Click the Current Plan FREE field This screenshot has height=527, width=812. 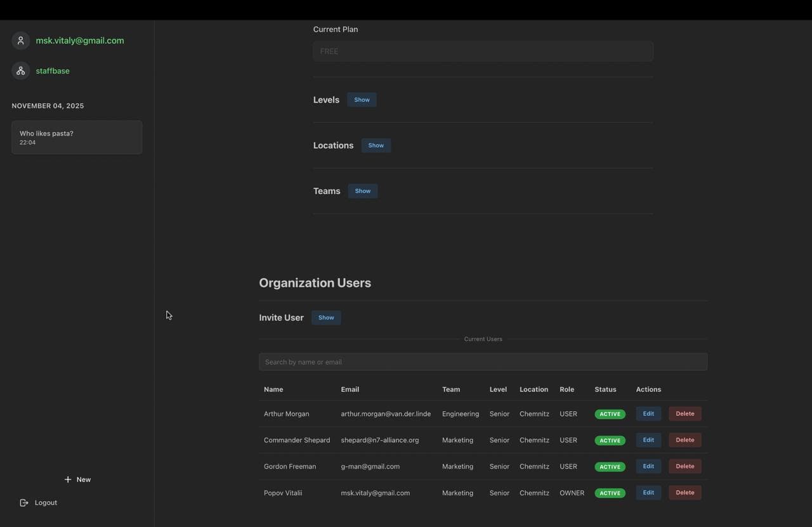click(x=483, y=51)
